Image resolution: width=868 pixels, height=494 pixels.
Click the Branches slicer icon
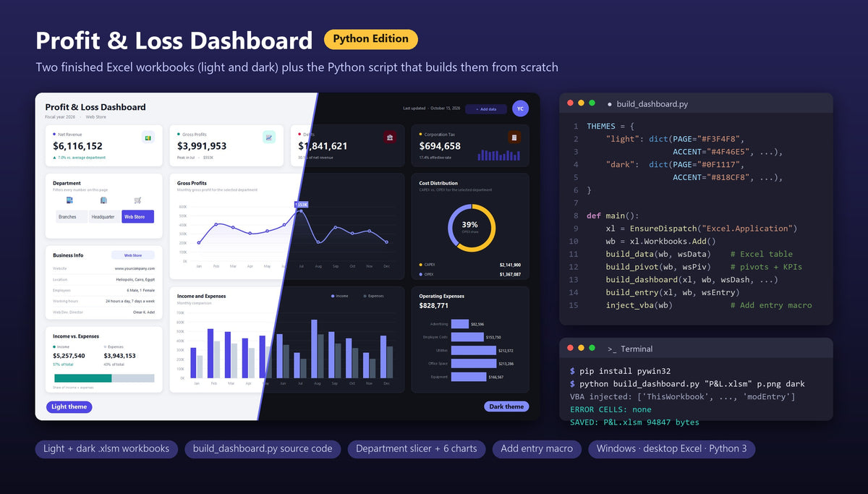pos(70,200)
